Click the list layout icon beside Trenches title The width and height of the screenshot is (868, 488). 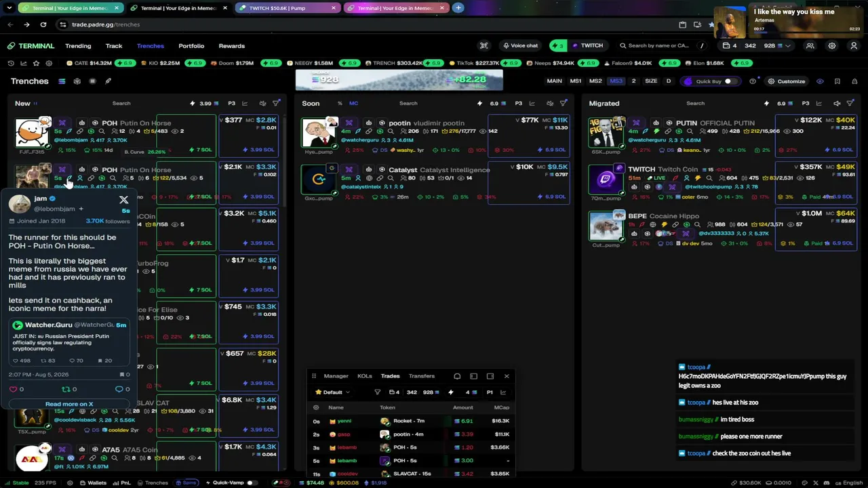pos(62,81)
